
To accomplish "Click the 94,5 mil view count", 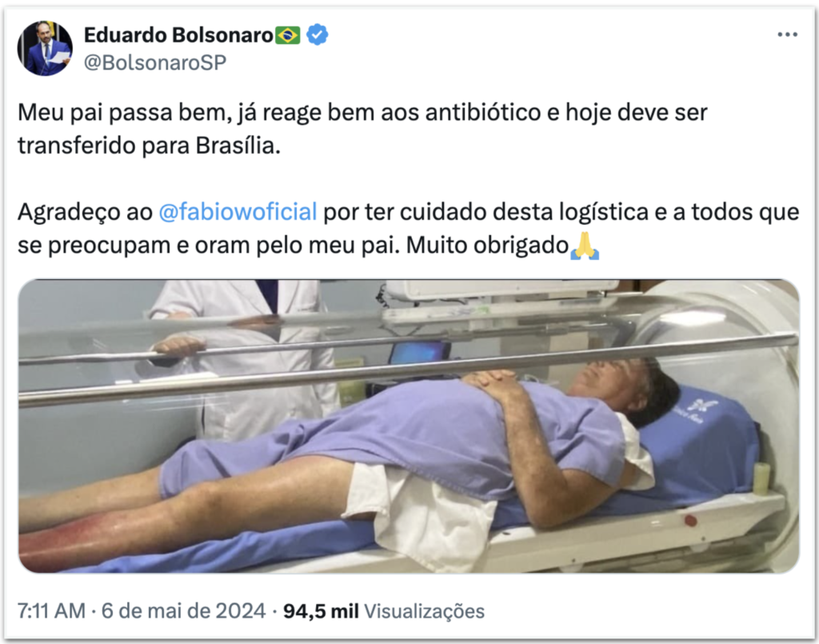I will tap(321, 611).
